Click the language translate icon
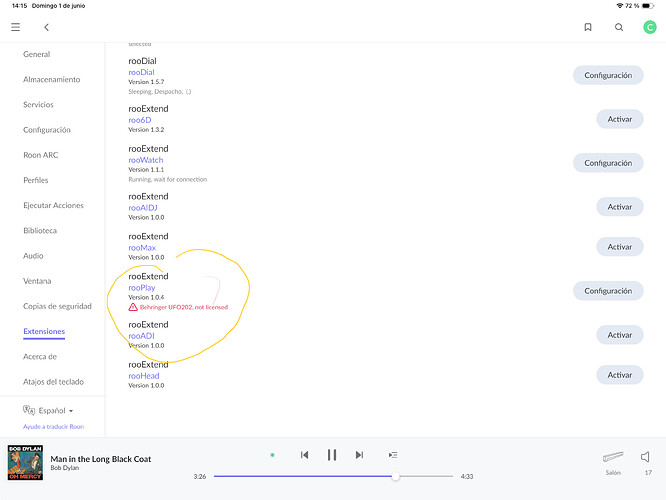 (28, 410)
